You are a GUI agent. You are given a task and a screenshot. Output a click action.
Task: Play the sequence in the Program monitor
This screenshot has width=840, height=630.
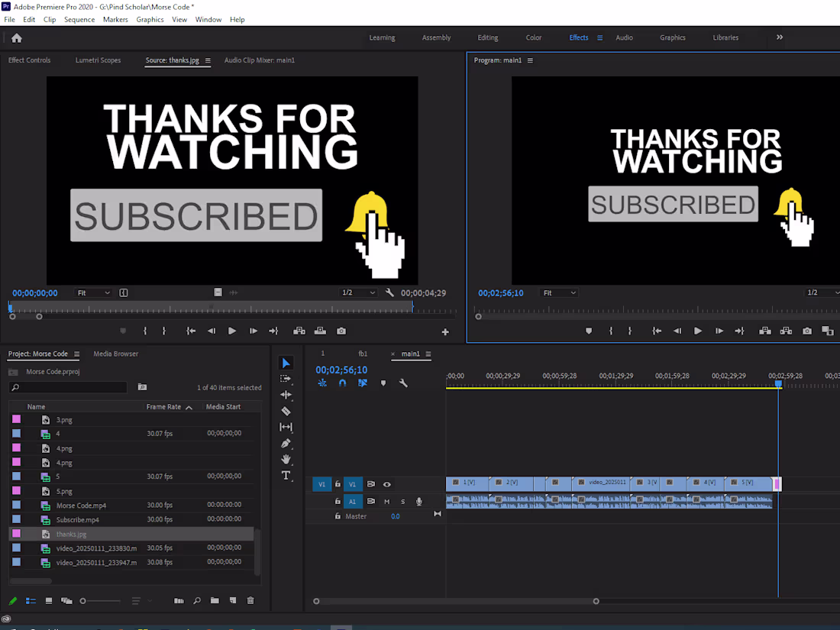click(697, 331)
